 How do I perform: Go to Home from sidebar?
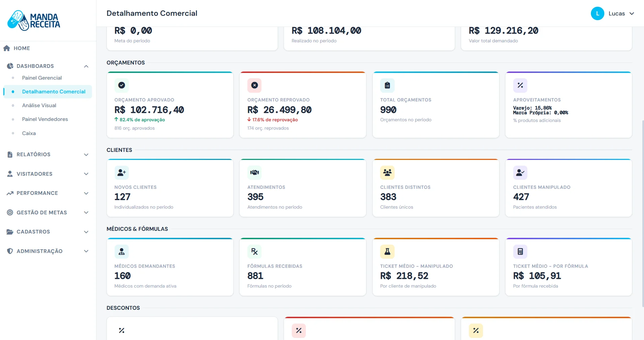(x=22, y=48)
